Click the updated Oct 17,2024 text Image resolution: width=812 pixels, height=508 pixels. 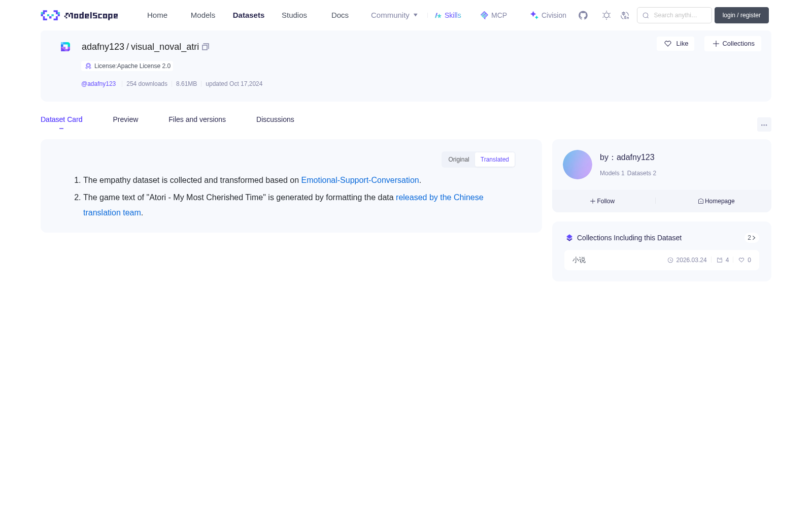click(234, 84)
